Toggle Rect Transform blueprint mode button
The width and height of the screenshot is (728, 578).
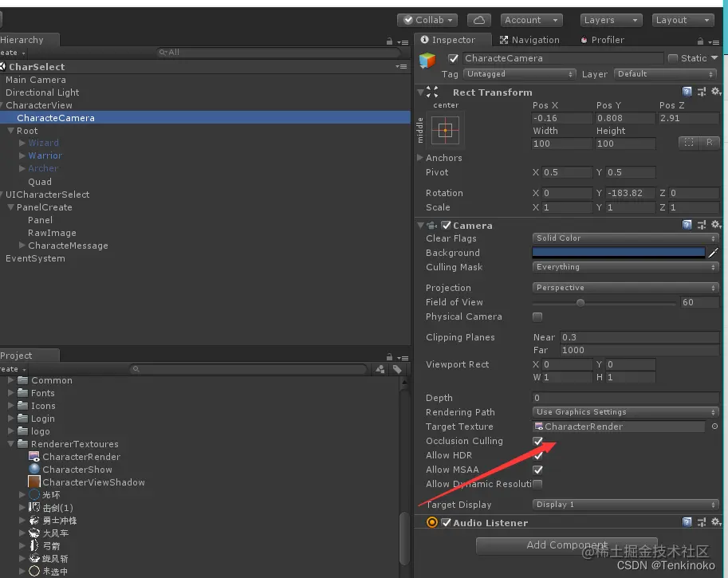[689, 143]
